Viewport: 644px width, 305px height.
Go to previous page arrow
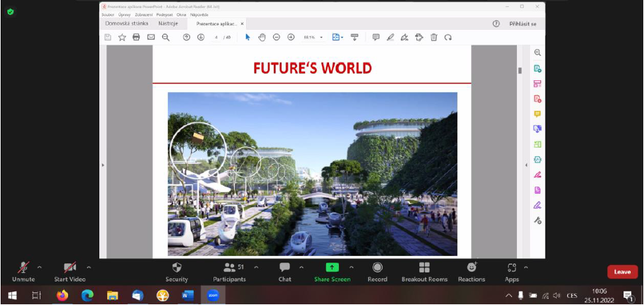187,38
